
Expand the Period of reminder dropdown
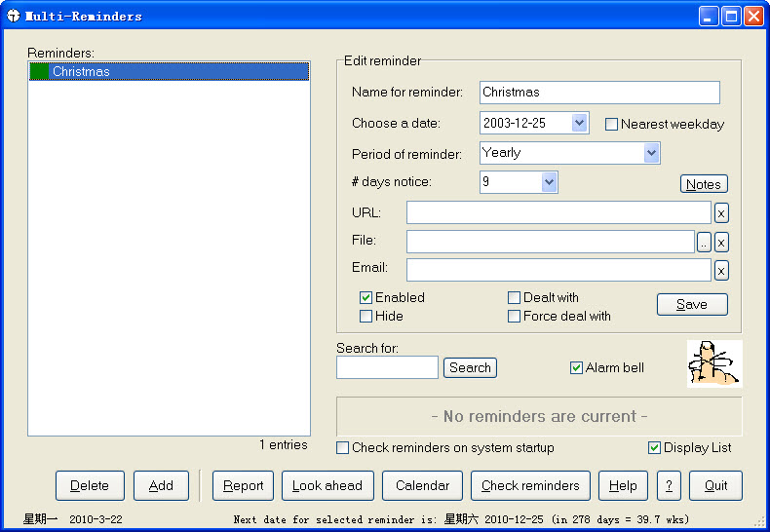(651, 153)
